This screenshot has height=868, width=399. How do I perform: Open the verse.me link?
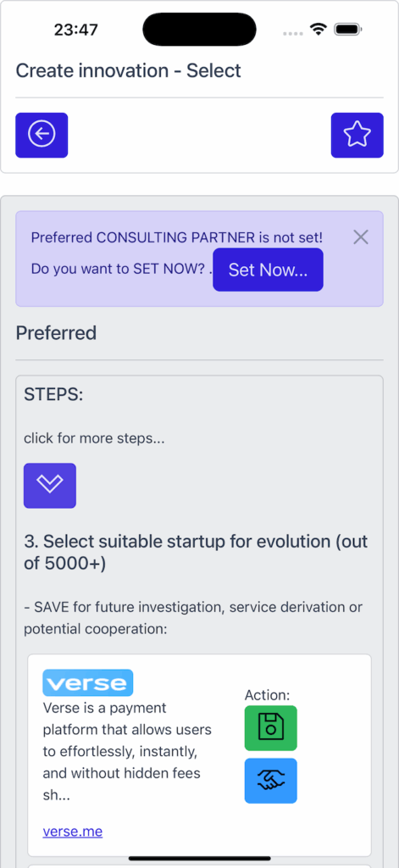point(73,832)
